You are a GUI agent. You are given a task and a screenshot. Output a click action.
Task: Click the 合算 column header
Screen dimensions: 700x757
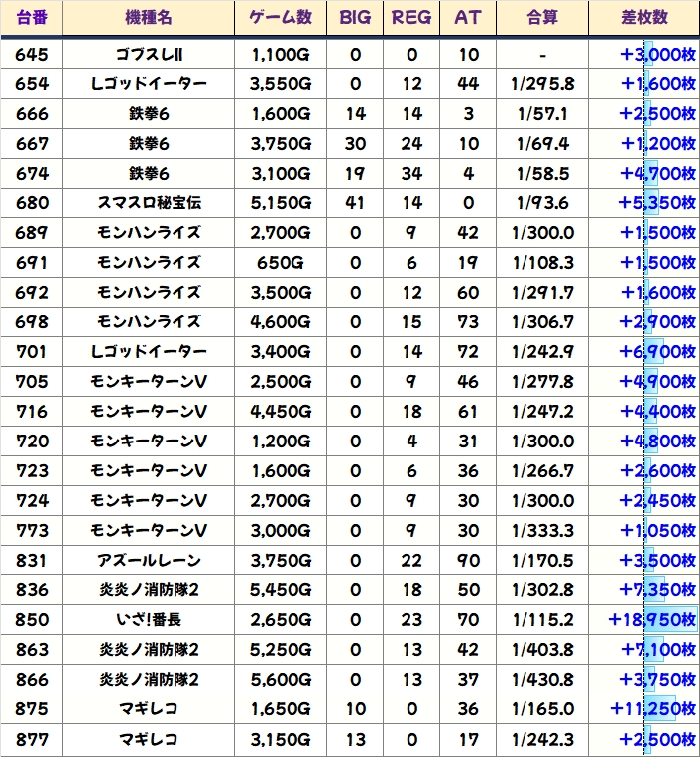(543, 18)
